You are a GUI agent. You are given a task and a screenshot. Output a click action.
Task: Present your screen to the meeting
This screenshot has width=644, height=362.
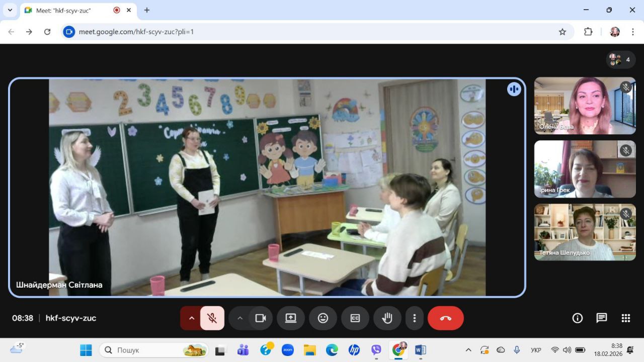290,318
